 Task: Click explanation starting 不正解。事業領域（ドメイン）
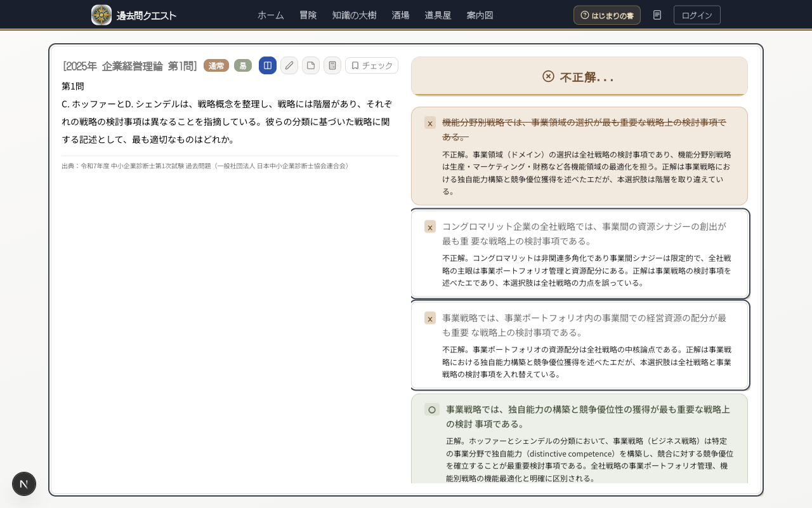tap(587, 173)
